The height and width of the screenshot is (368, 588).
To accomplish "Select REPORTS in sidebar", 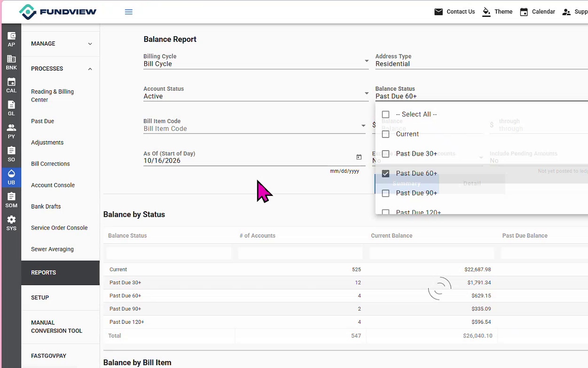I will pos(60,273).
